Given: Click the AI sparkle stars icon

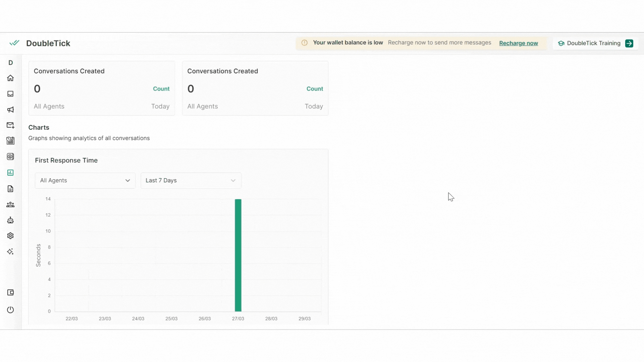Looking at the screenshot, I should tap(10, 251).
